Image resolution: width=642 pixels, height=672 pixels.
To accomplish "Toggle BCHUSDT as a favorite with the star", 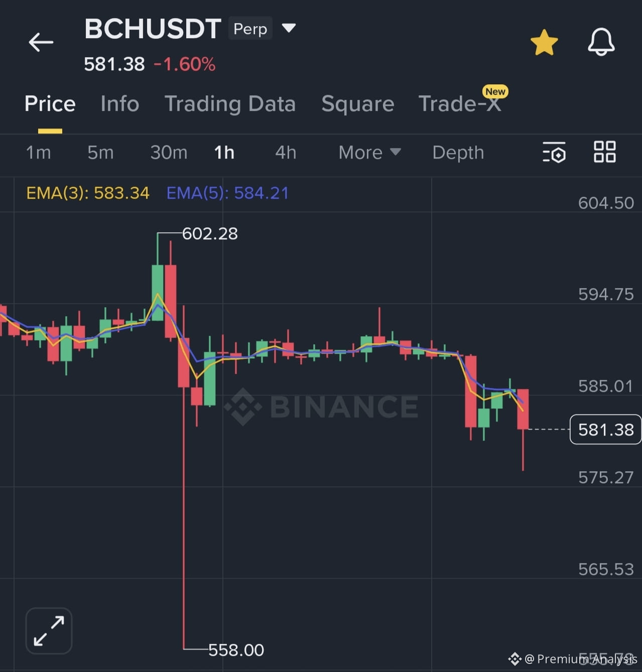I will point(544,42).
